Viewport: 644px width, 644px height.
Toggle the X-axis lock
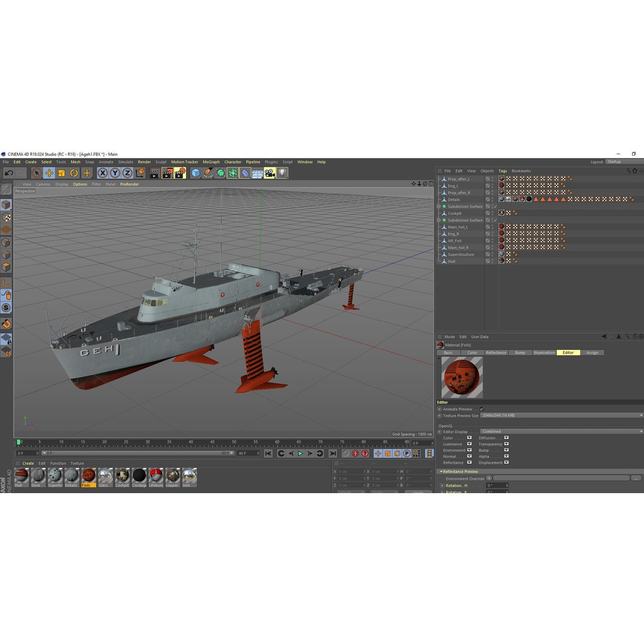103,173
